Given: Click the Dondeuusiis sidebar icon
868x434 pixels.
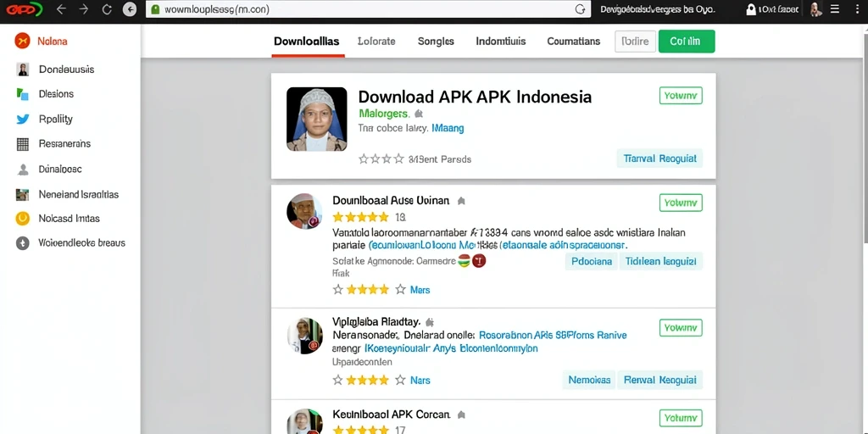Looking at the screenshot, I should [23, 70].
